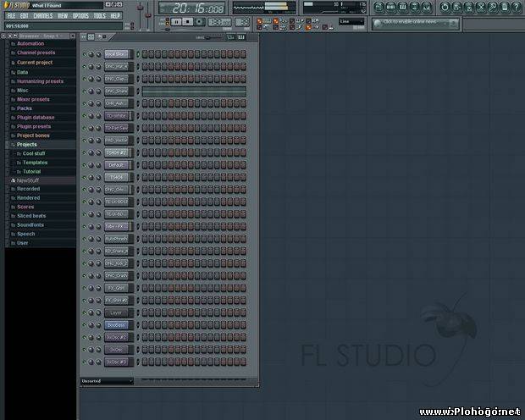Open the Sliced beats browser folder
This screenshot has width=525, height=420.
(x=31, y=216)
